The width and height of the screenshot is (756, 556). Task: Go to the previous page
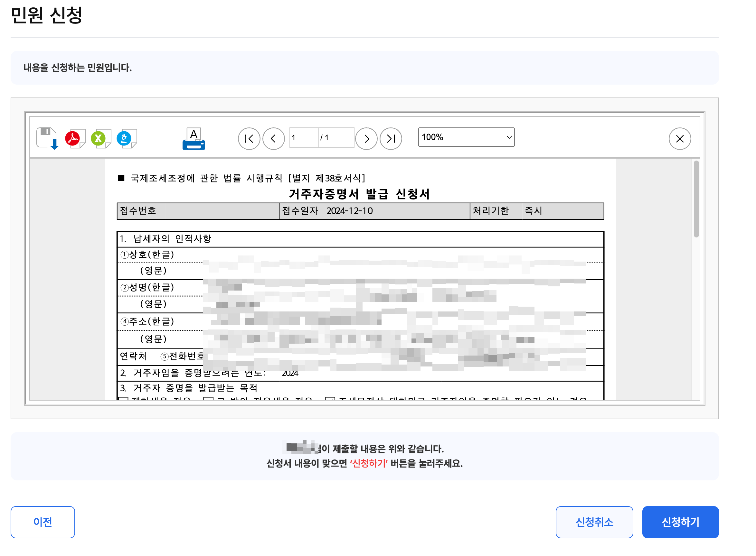273,138
